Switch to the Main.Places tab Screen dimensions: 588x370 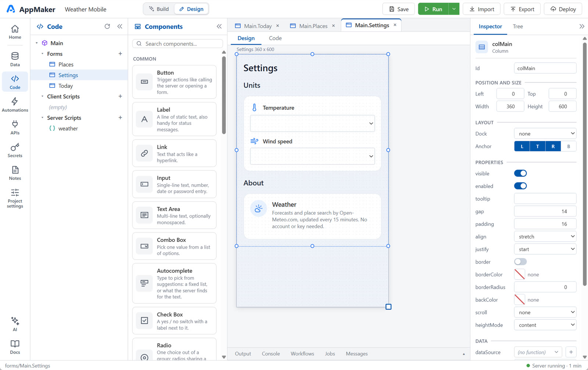tap(313, 26)
